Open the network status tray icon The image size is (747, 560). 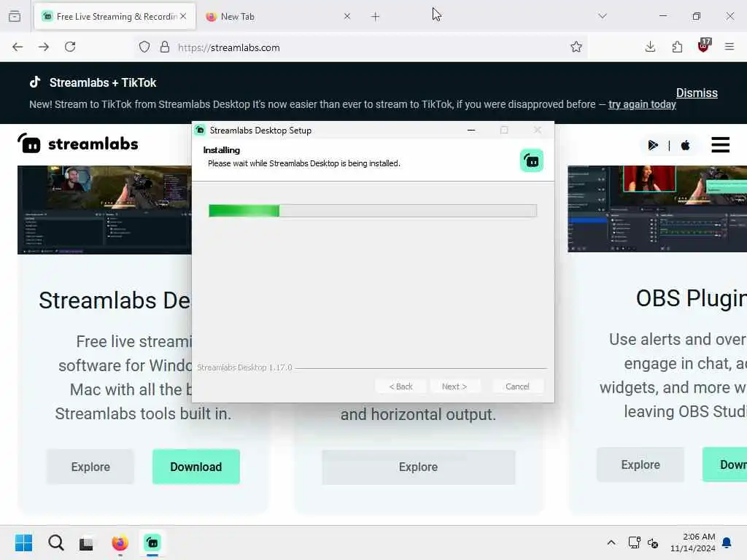[634, 542]
